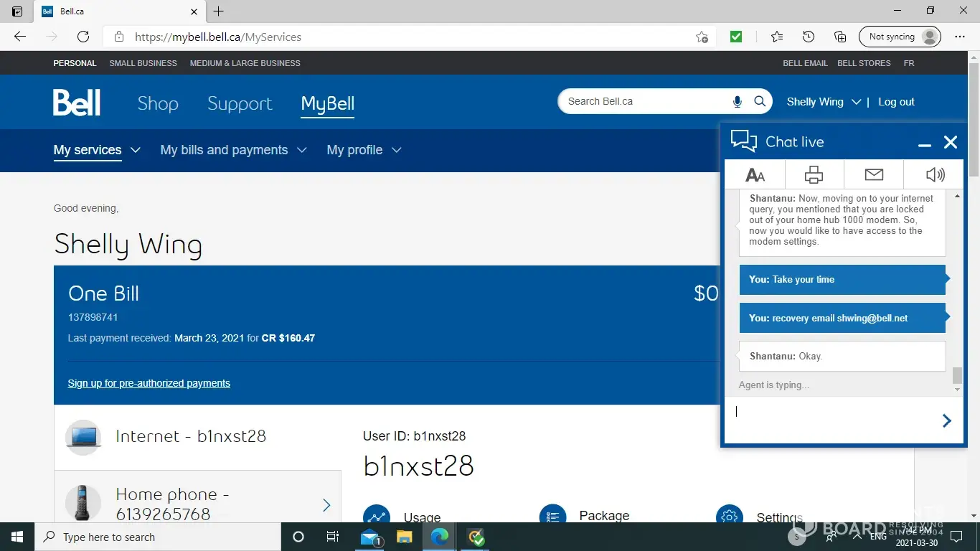Click 'You: Take your time' message

click(842, 279)
